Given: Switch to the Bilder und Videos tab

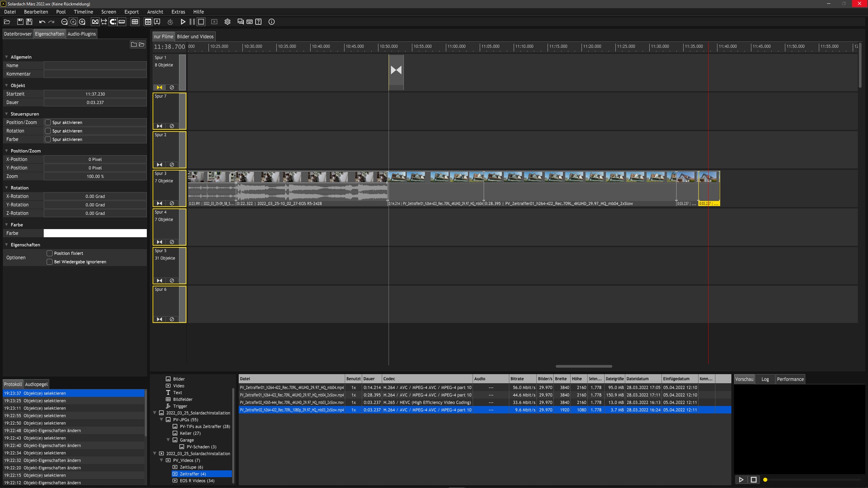Looking at the screenshot, I should [x=195, y=37].
